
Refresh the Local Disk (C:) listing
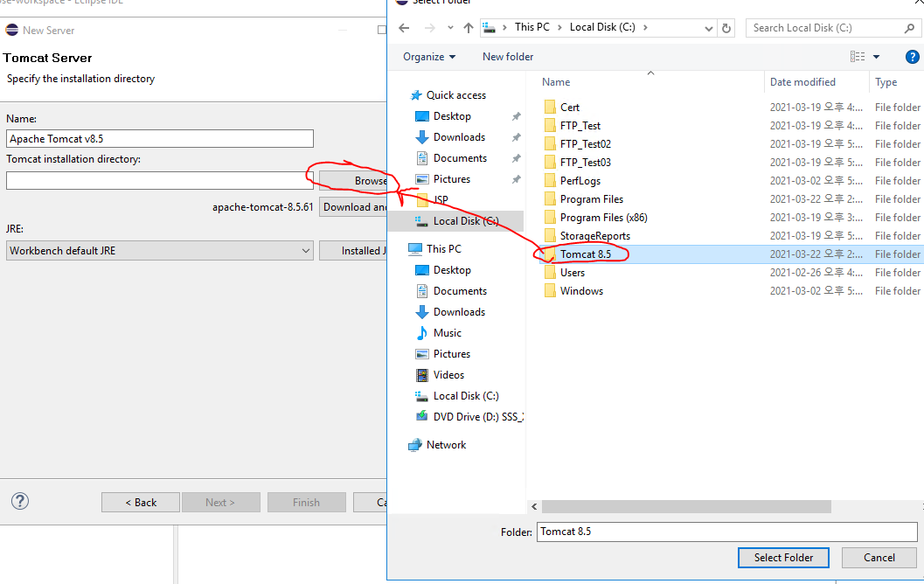click(x=726, y=28)
